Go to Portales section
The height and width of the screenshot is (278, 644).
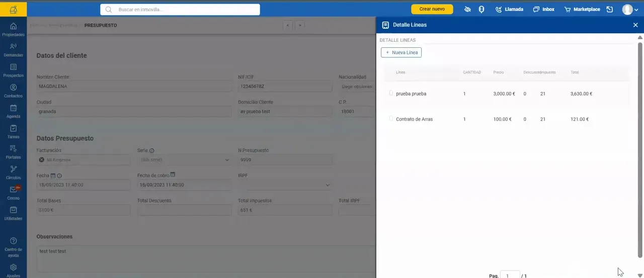[13, 152]
